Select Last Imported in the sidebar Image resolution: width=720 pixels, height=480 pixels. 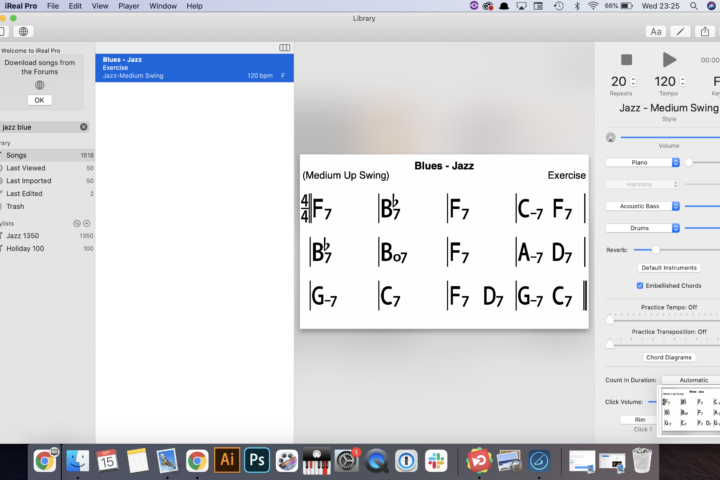pyautogui.click(x=47, y=181)
